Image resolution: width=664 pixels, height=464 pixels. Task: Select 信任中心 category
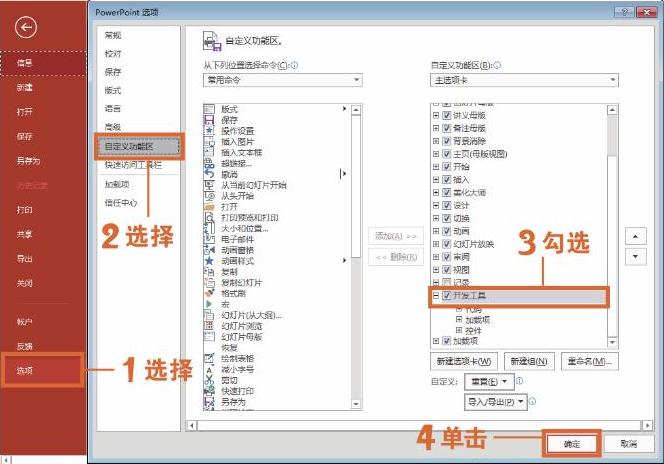(x=121, y=203)
